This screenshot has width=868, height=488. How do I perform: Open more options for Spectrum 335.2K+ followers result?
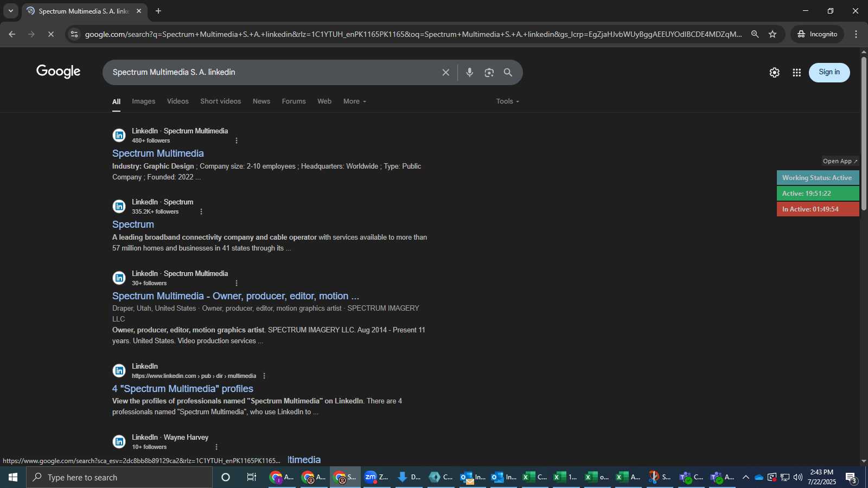point(201,211)
